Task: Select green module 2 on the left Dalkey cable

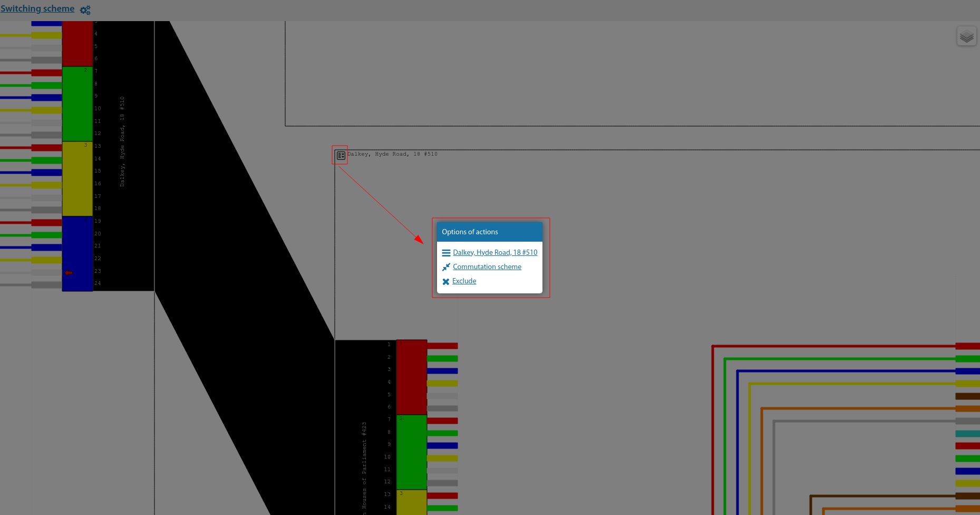Action: tap(77, 104)
